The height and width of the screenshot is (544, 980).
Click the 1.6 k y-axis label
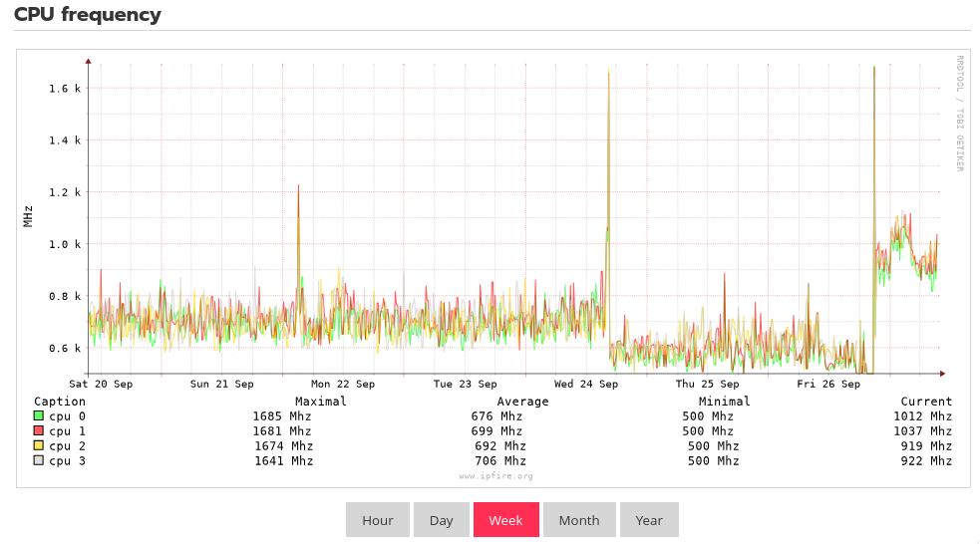65,89
